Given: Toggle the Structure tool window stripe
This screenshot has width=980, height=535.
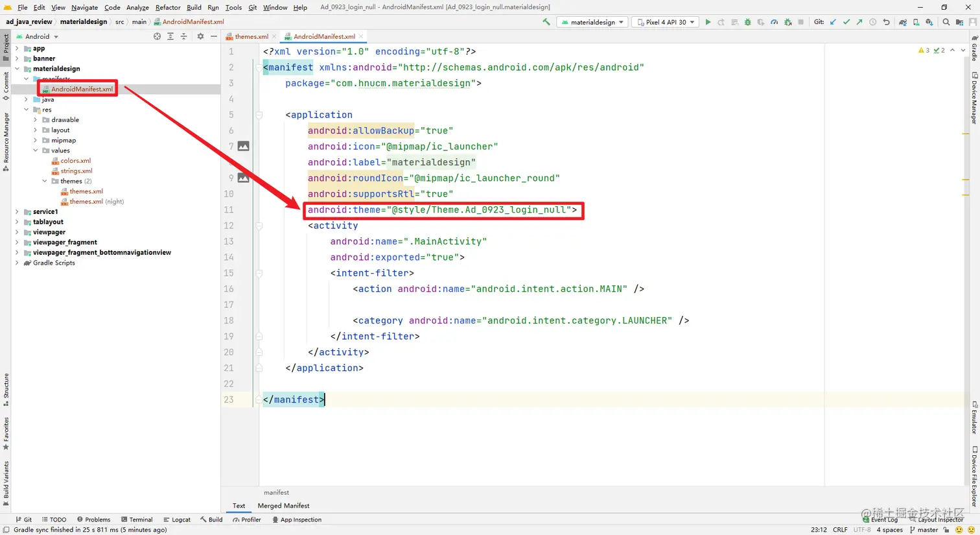Looking at the screenshot, I should [6, 390].
